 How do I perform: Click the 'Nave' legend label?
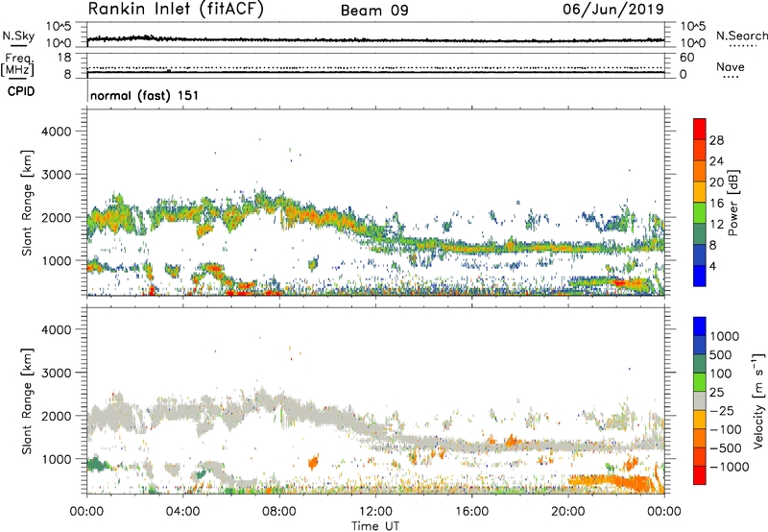click(x=731, y=66)
